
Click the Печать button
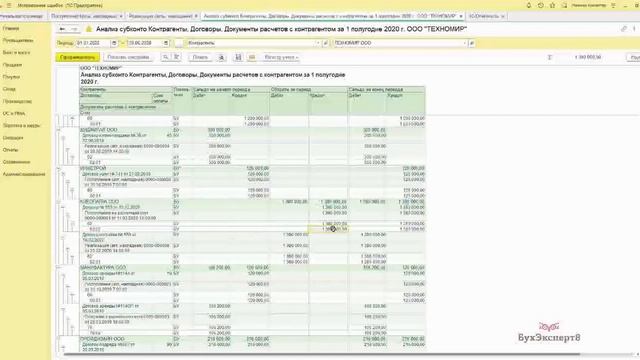point(200,58)
